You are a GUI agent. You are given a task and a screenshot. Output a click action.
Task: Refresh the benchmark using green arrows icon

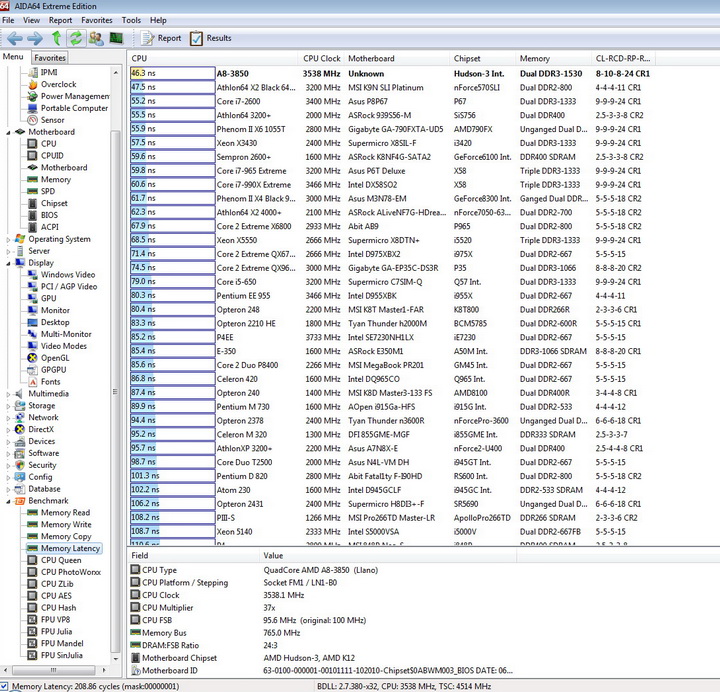[76, 38]
